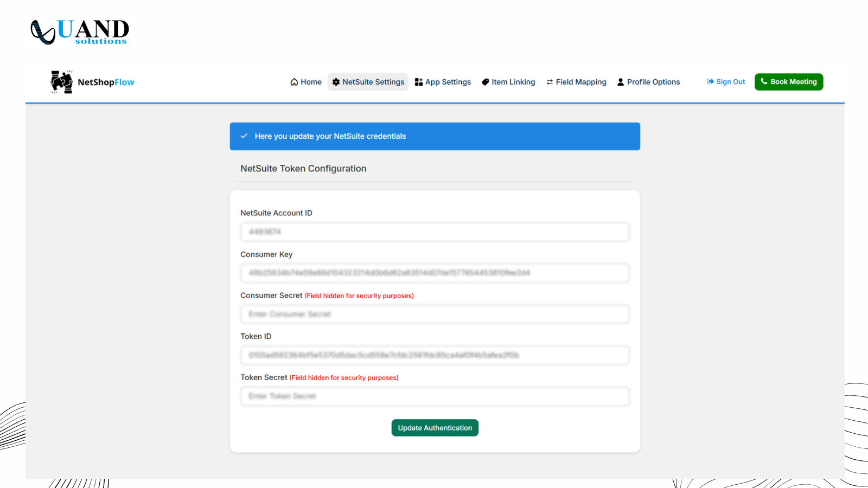Image resolution: width=868 pixels, height=488 pixels.
Task: Click the Profile Options person icon
Action: (x=621, y=82)
